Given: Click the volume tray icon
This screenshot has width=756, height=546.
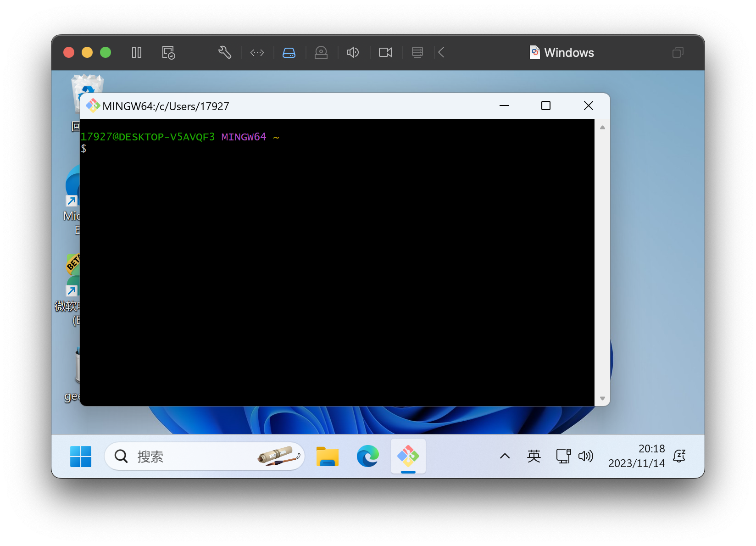Looking at the screenshot, I should coord(586,456).
